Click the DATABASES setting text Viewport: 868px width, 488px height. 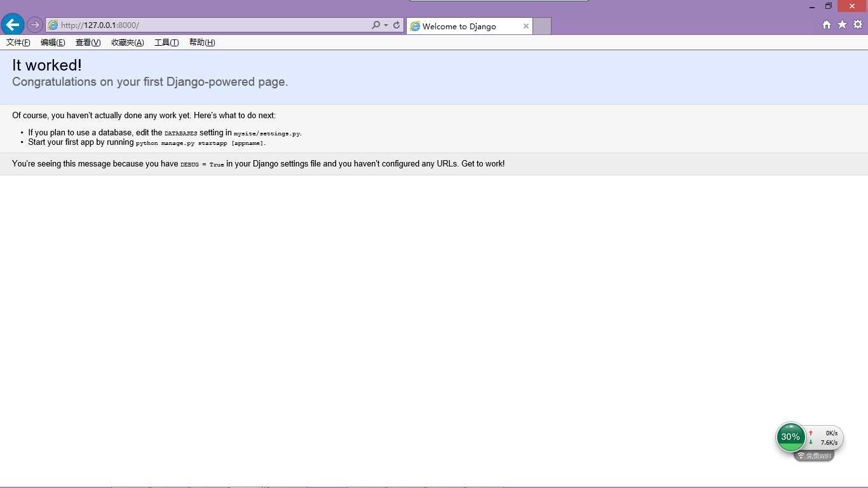(181, 133)
